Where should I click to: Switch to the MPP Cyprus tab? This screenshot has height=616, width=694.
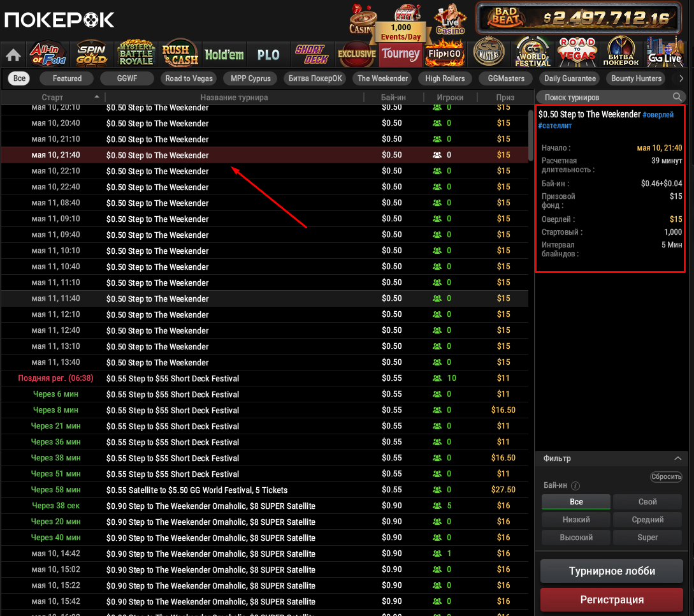(x=250, y=78)
